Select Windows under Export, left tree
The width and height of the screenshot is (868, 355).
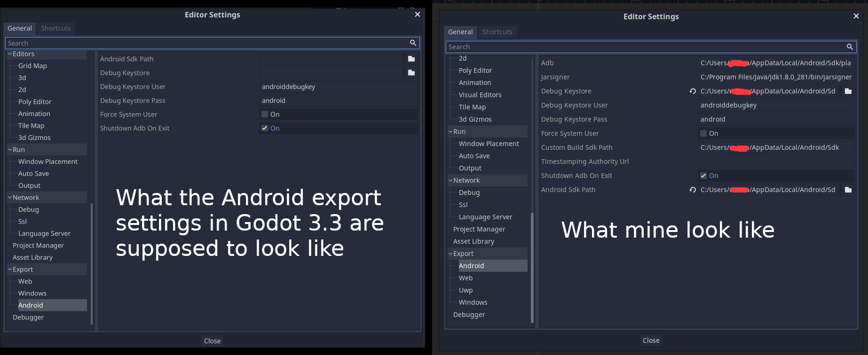coord(32,293)
